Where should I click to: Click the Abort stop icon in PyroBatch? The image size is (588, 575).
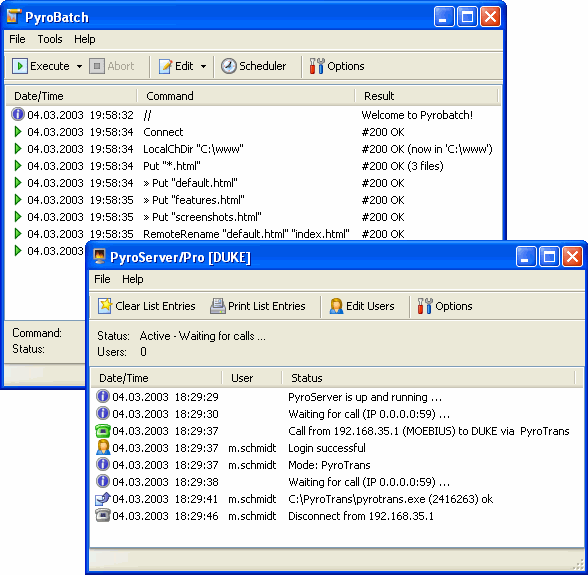pyautogui.click(x=97, y=66)
